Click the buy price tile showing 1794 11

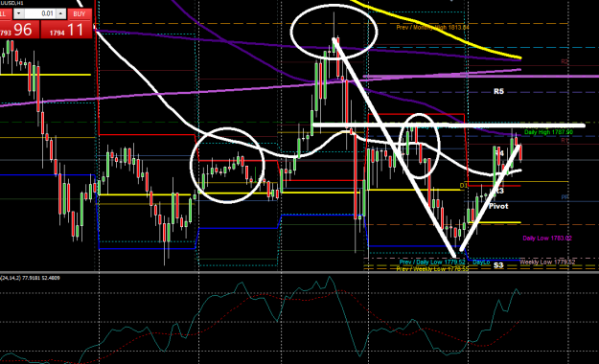pyautogui.click(x=66, y=30)
